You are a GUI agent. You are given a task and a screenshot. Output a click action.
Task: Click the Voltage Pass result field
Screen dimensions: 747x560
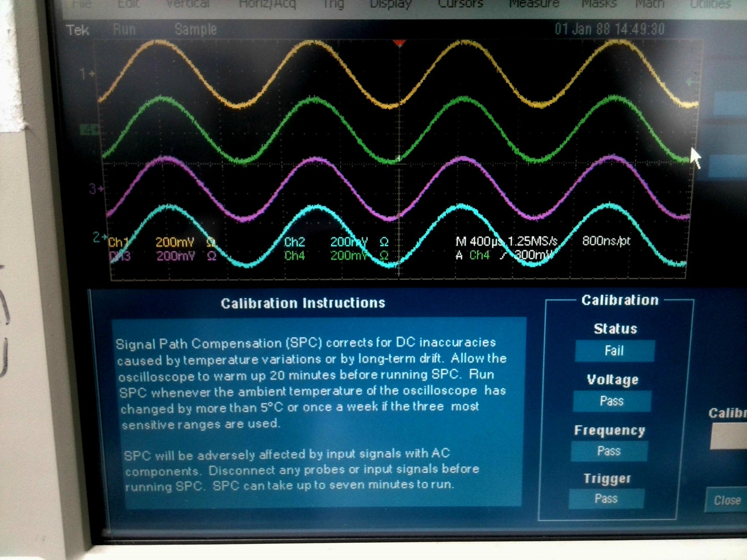pyautogui.click(x=612, y=401)
